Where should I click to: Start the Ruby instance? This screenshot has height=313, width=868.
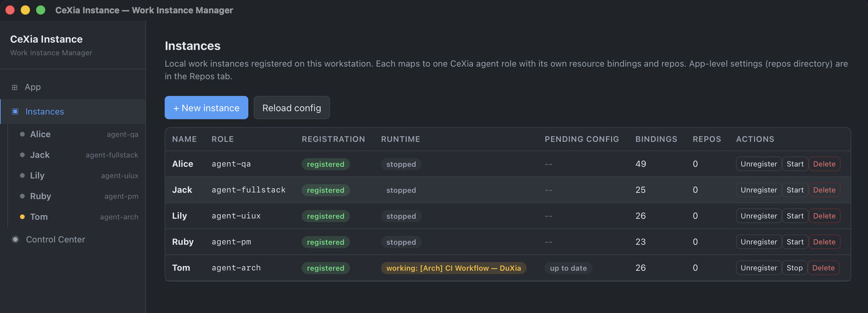click(x=795, y=242)
